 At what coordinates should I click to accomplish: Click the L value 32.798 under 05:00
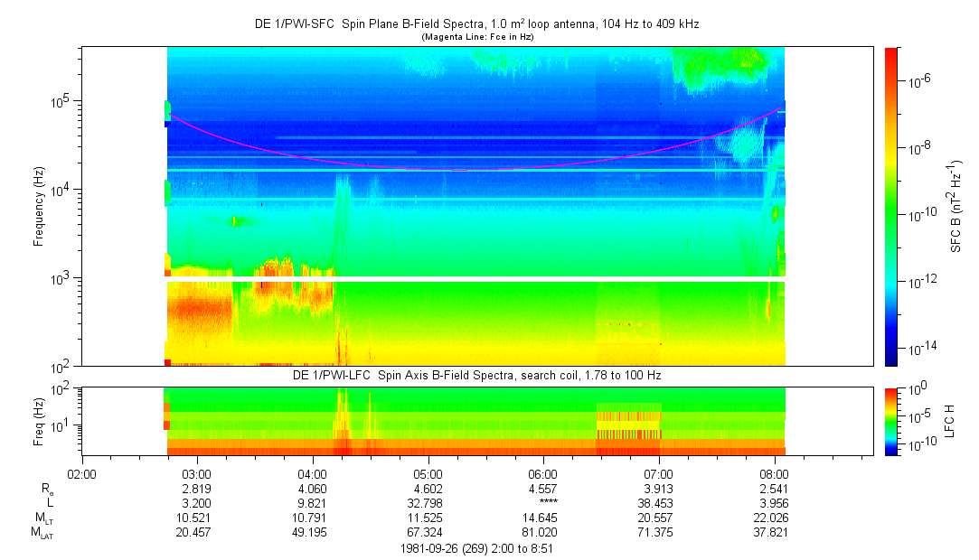[x=428, y=503]
